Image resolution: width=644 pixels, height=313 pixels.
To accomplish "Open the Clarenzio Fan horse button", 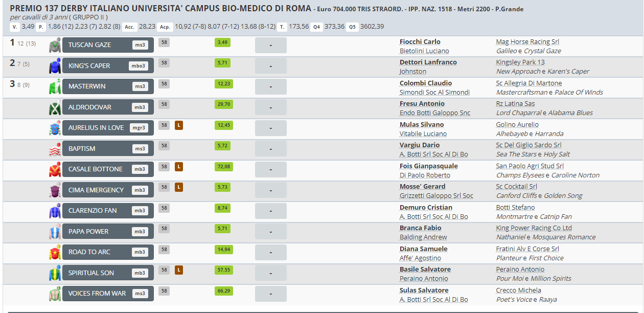I will pyautogui.click(x=107, y=211).
